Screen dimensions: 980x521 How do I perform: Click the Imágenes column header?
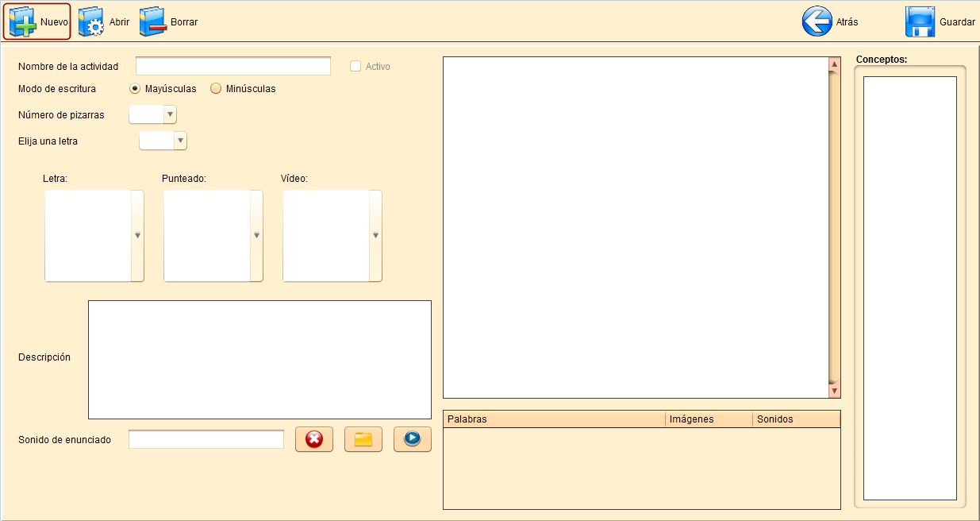click(x=709, y=419)
